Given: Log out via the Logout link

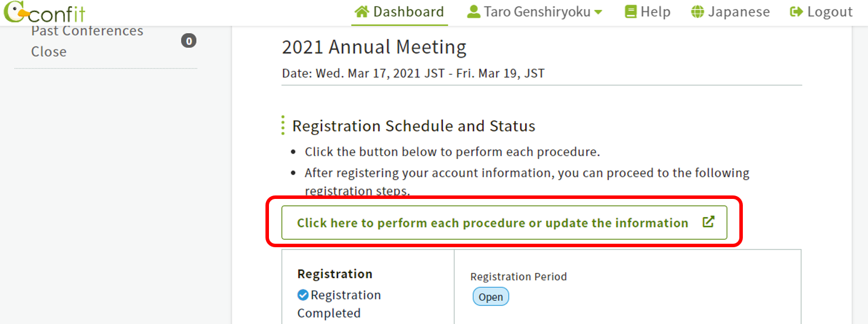Looking at the screenshot, I should click(830, 12).
